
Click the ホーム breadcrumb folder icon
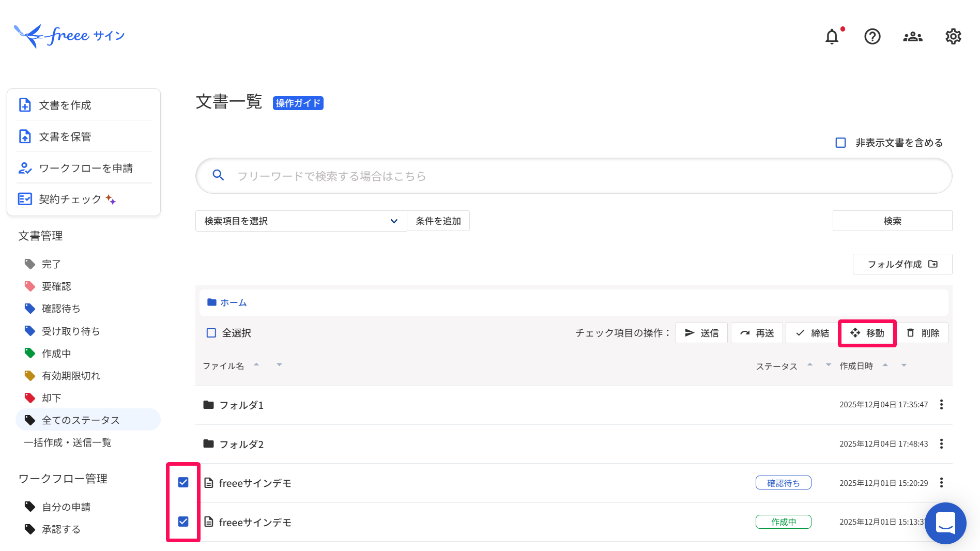[212, 302]
